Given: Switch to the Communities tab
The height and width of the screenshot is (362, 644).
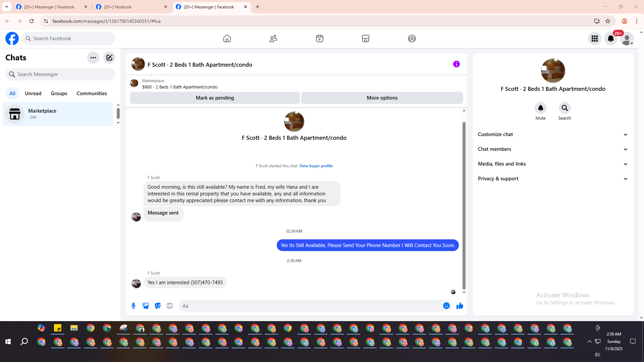Looking at the screenshot, I should (92, 94).
